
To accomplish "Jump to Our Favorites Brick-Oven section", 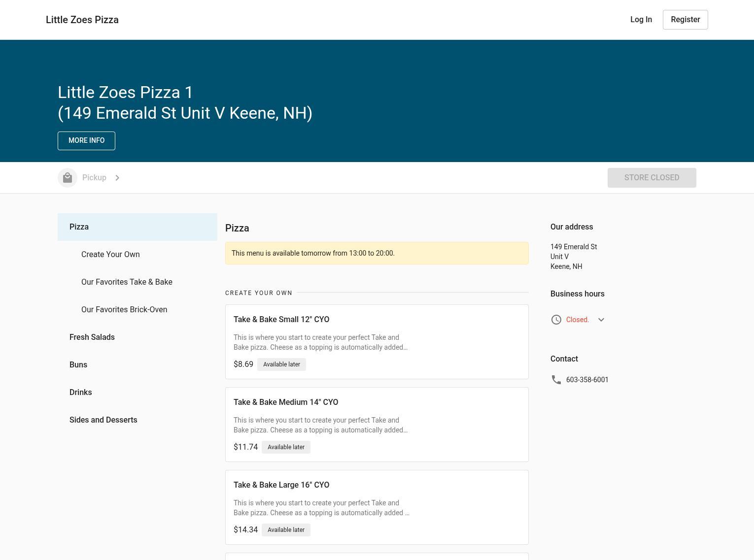I will click(124, 310).
